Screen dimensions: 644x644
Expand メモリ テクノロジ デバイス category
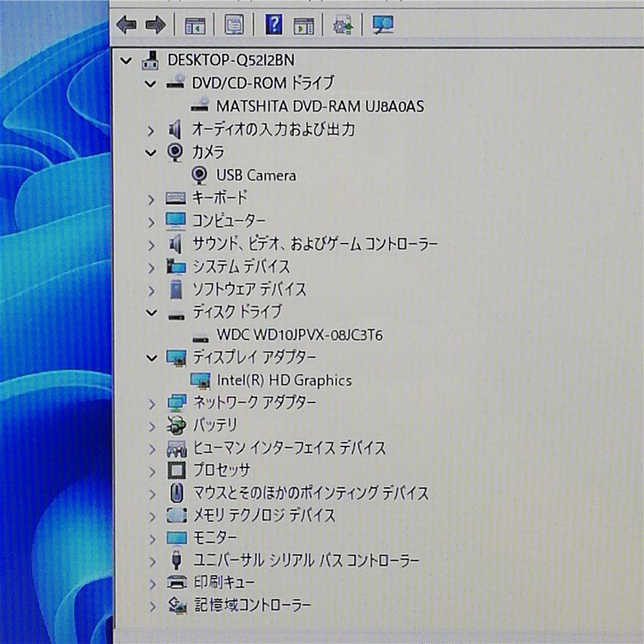pyautogui.click(x=152, y=516)
